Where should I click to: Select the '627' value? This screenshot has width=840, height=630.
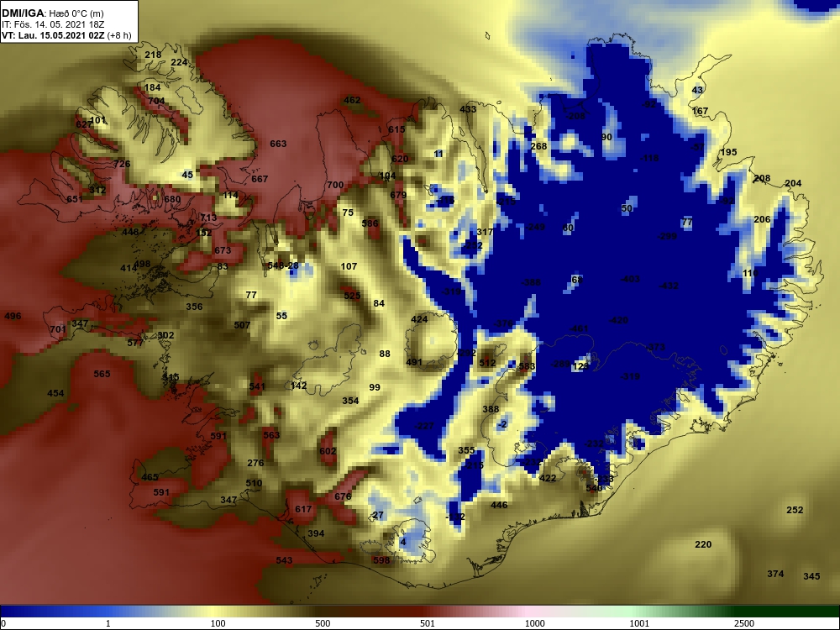[83, 124]
